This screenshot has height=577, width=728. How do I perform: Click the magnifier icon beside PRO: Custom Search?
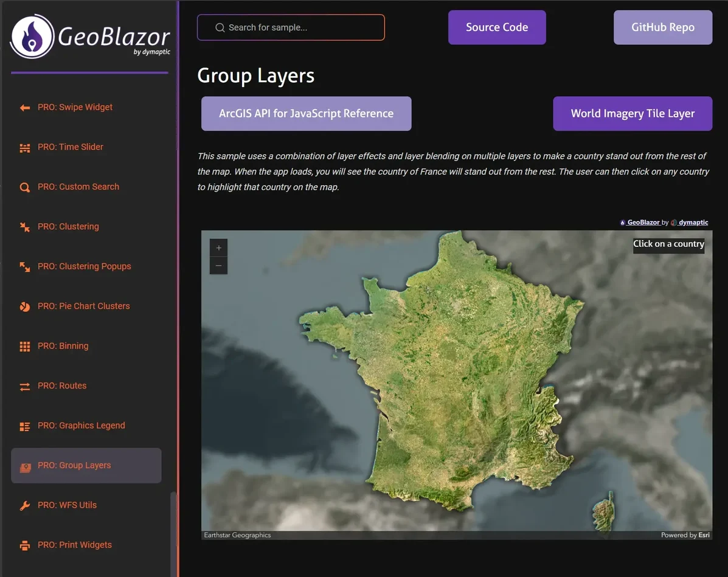click(x=24, y=187)
